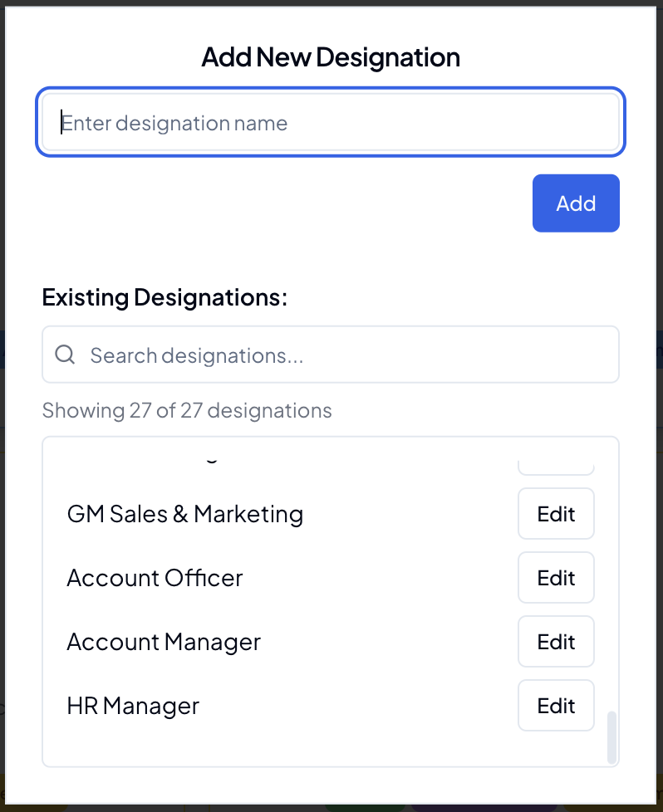
Task: Click Edit next to GM Sales & Marketing
Action: click(555, 513)
